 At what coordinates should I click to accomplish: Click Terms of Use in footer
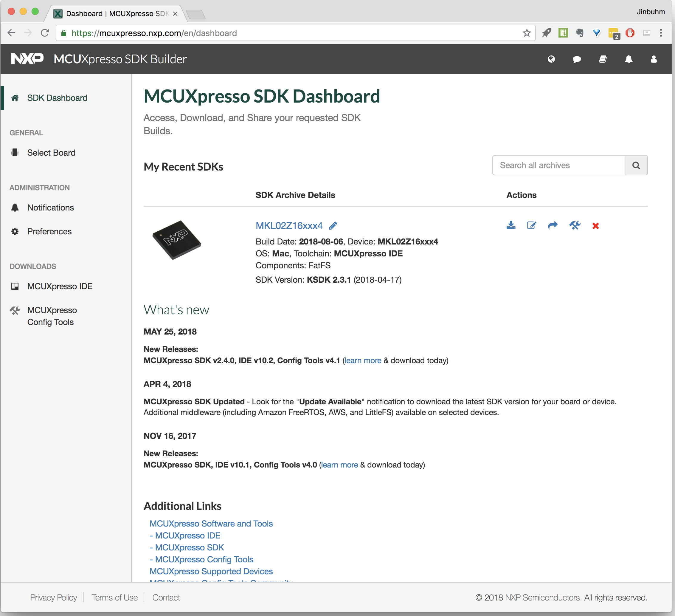(x=114, y=598)
